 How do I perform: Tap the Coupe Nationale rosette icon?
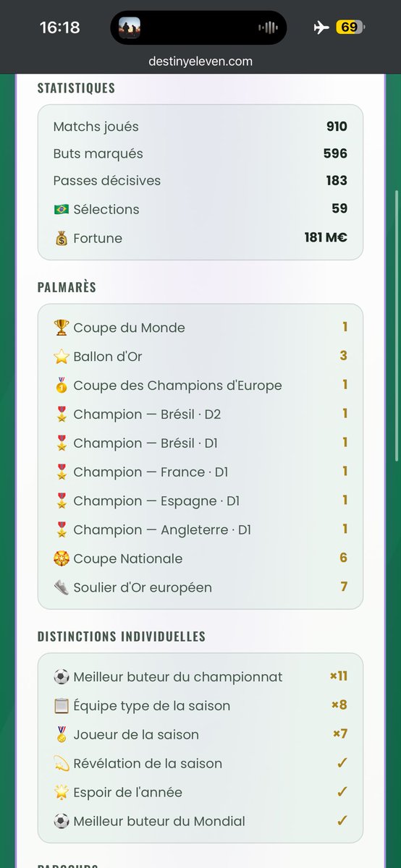(x=61, y=558)
